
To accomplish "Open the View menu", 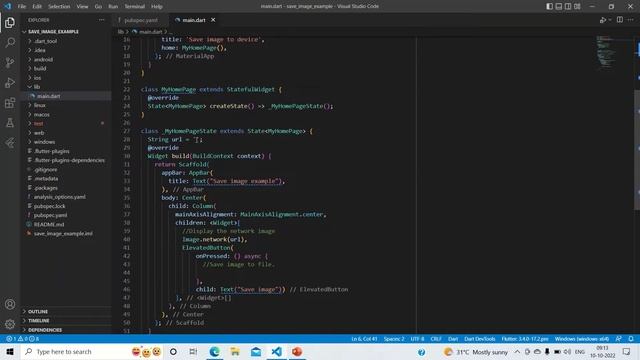I will 82,7.
